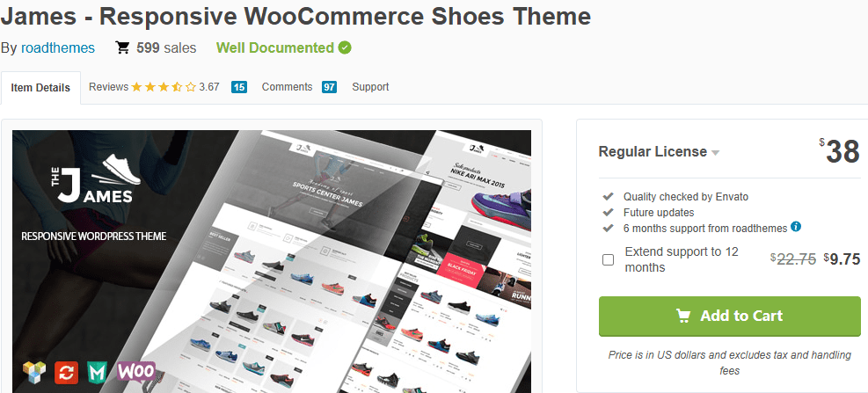Click the $9.75 discounted support price
The height and width of the screenshot is (393, 868).
coord(842,259)
